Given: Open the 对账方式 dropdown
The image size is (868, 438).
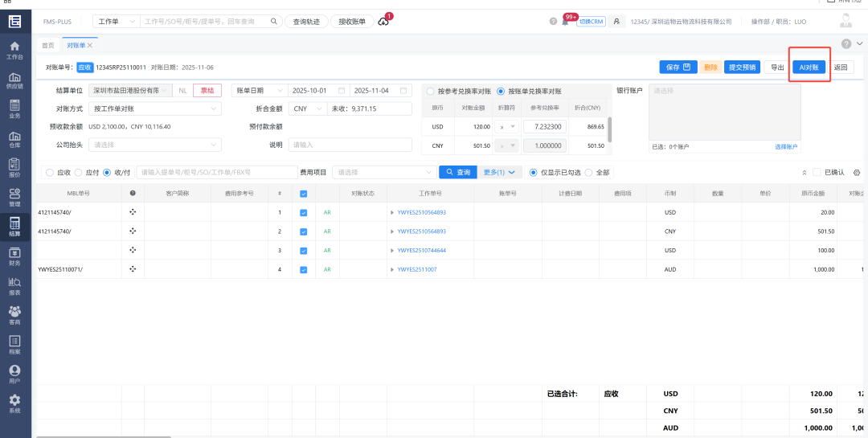Looking at the screenshot, I should click(155, 108).
